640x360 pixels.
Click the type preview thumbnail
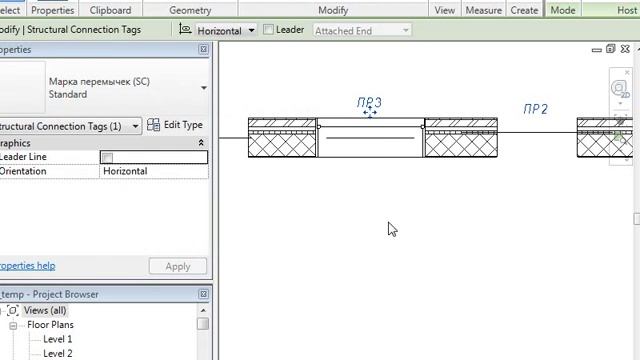(22, 87)
